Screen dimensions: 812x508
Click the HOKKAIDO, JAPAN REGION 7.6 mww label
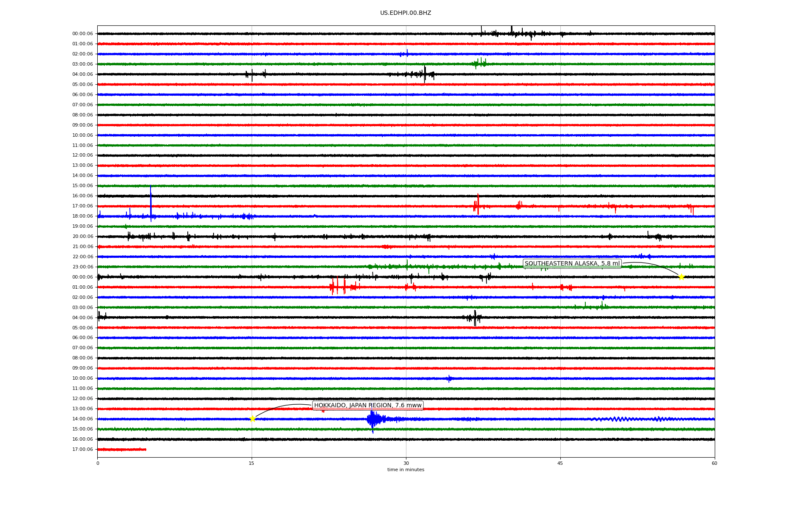[368, 405]
